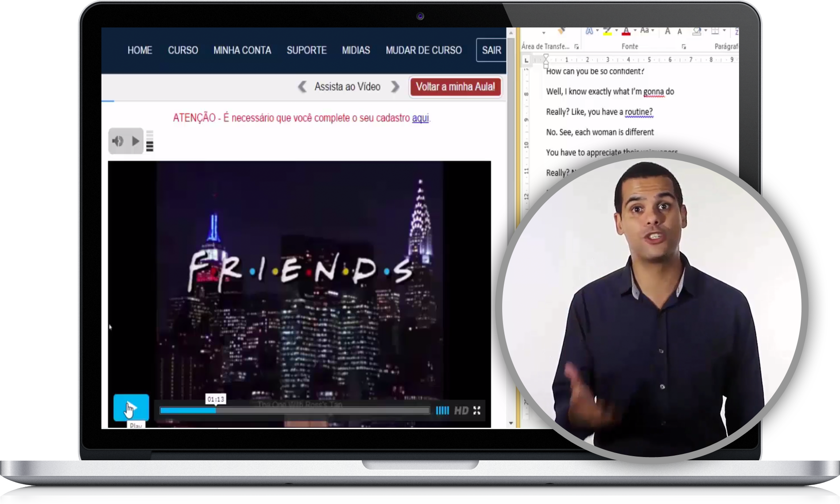This screenshot has width=840, height=504.
Task: Open the CURSO menu item
Action: pyautogui.click(x=183, y=50)
